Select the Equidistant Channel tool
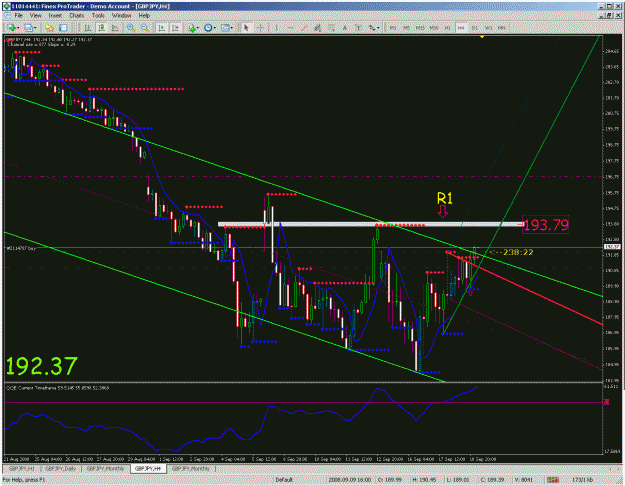This screenshot has width=625, height=486. [317, 28]
